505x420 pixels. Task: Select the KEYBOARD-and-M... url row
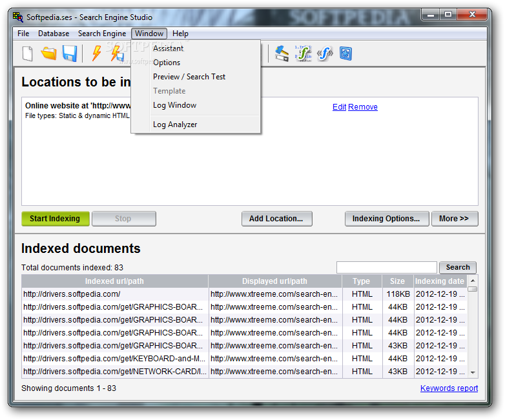(x=245, y=359)
